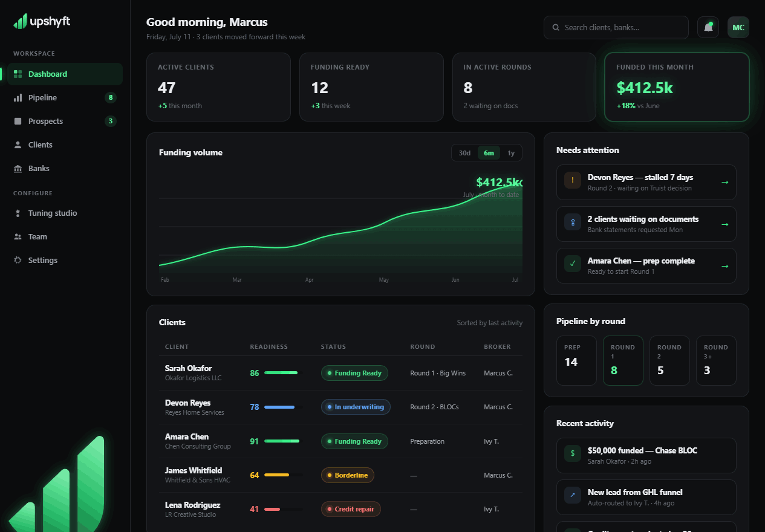765x532 pixels.
Task: Open the MC user avatar
Action: [738, 27]
